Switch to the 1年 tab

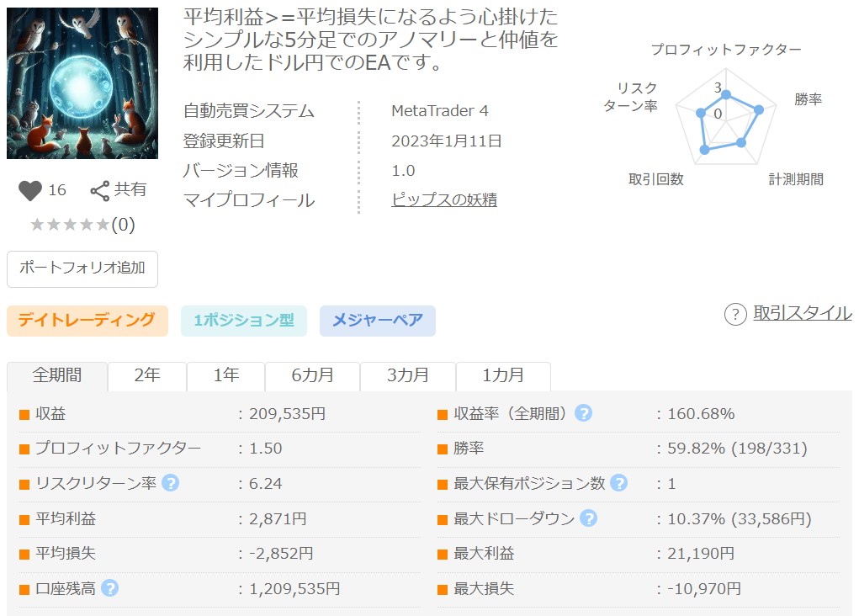tap(225, 376)
